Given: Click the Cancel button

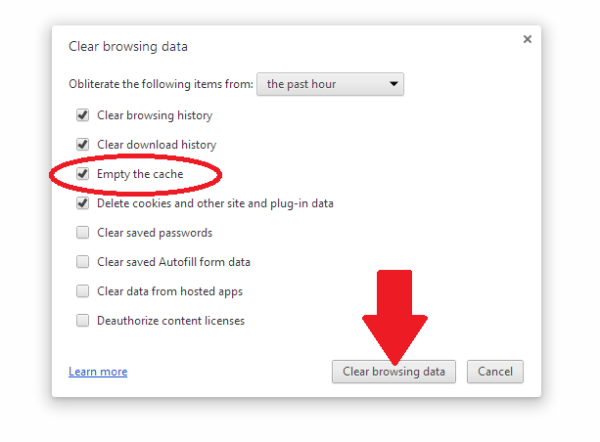Looking at the screenshot, I should point(495,372).
